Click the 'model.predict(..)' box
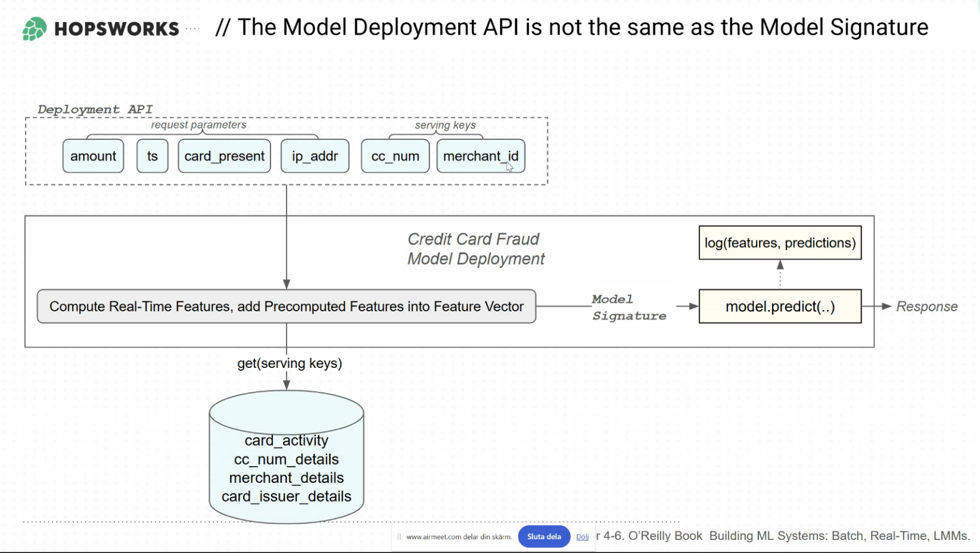This screenshot has width=980, height=553. 779,307
